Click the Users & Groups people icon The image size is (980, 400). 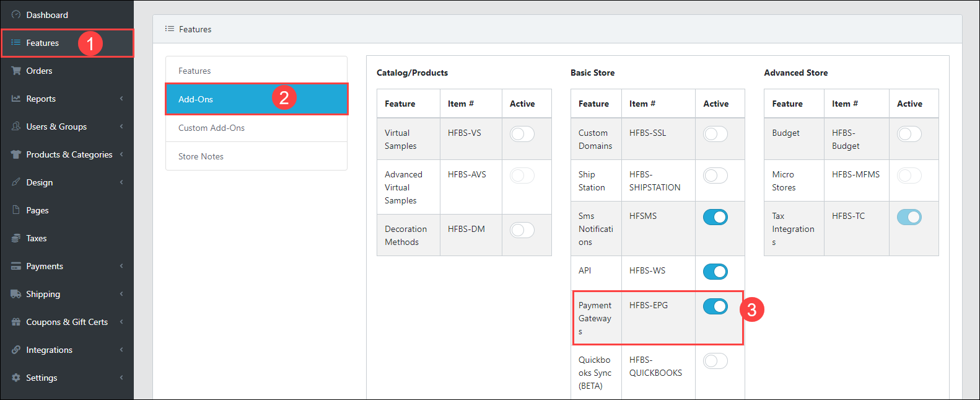[16, 127]
